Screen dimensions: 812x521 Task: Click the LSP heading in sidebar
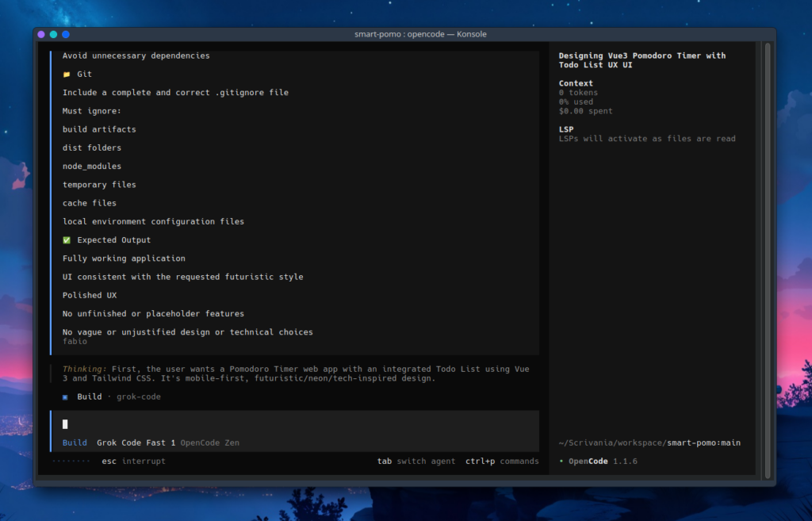pyautogui.click(x=566, y=129)
